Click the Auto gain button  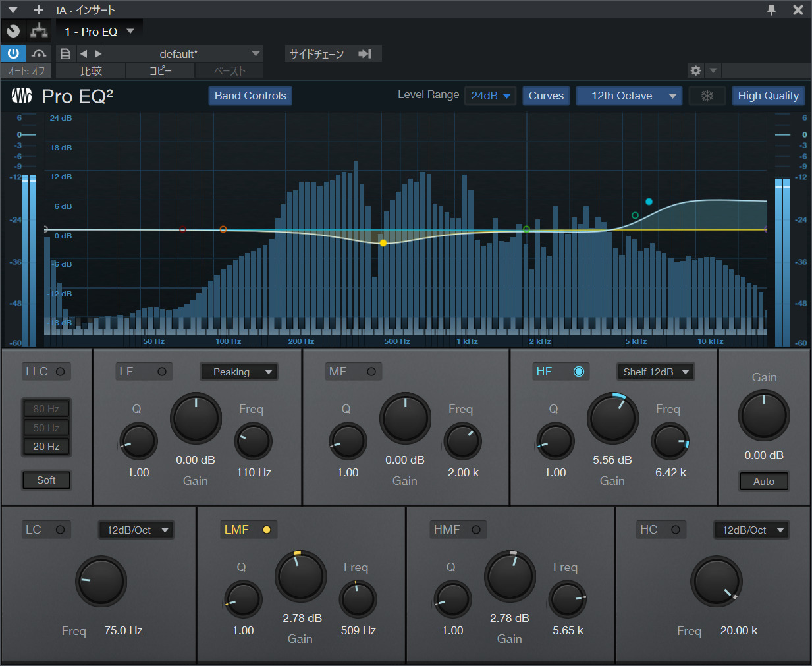coord(764,482)
